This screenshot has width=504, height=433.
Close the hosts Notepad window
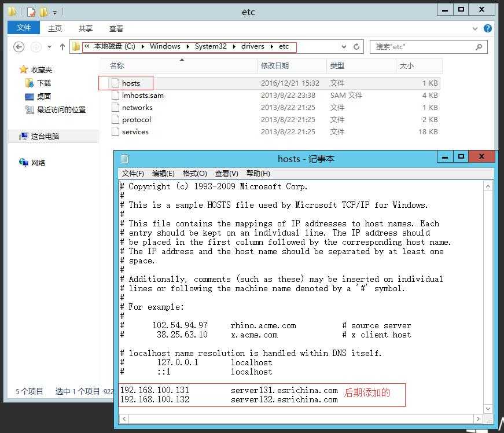pos(481,157)
